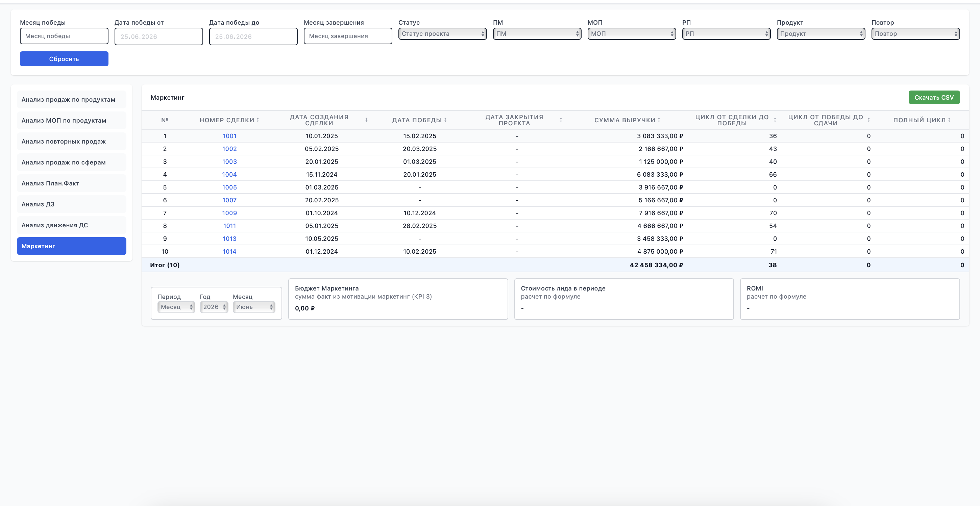Open the Статус проекта dropdown
Viewport: 980px width, 506px height.
(x=442, y=34)
